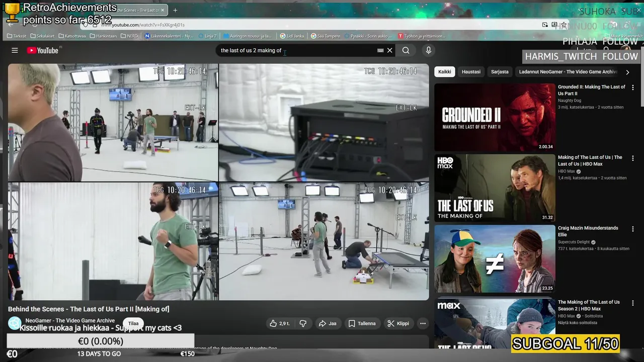The width and height of the screenshot is (644, 362).
Task: Subscribe via the Tilaa button
Action: point(133,324)
